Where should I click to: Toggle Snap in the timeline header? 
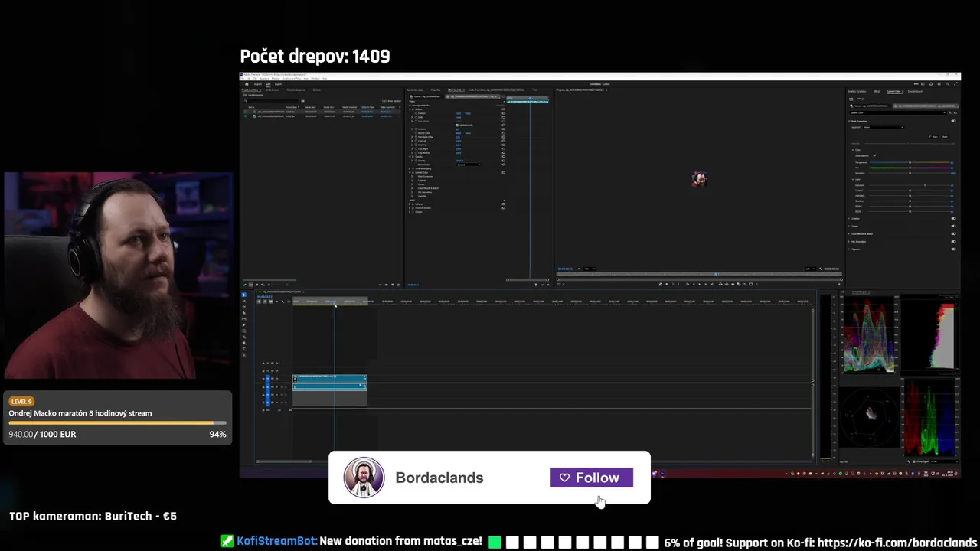(x=265, y=302)
